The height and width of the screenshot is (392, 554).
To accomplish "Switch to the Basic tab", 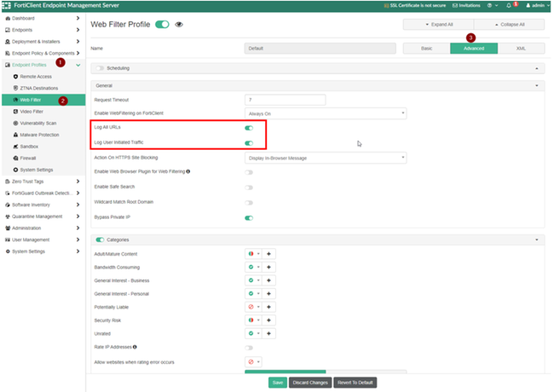I will coord(426,49).
